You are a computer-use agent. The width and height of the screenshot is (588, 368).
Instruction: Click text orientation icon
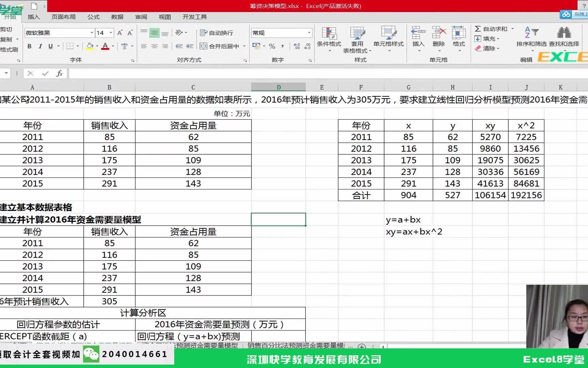click(x=179, y=33)
